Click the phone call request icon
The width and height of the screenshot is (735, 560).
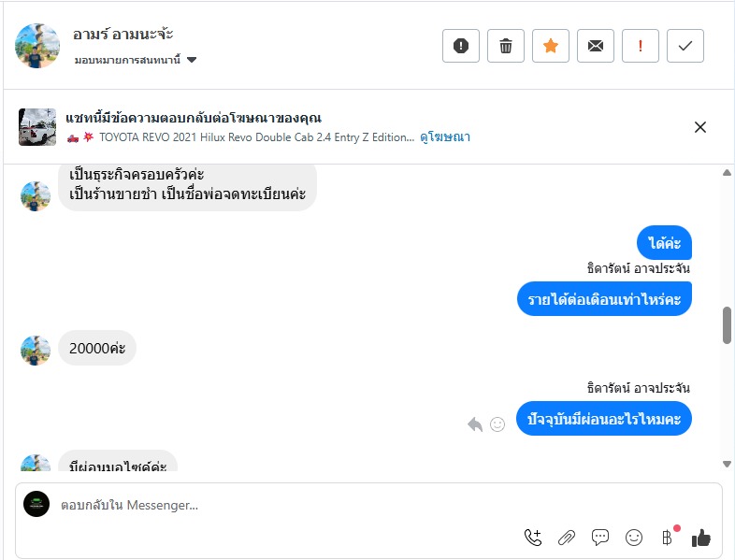click(533, 538)
